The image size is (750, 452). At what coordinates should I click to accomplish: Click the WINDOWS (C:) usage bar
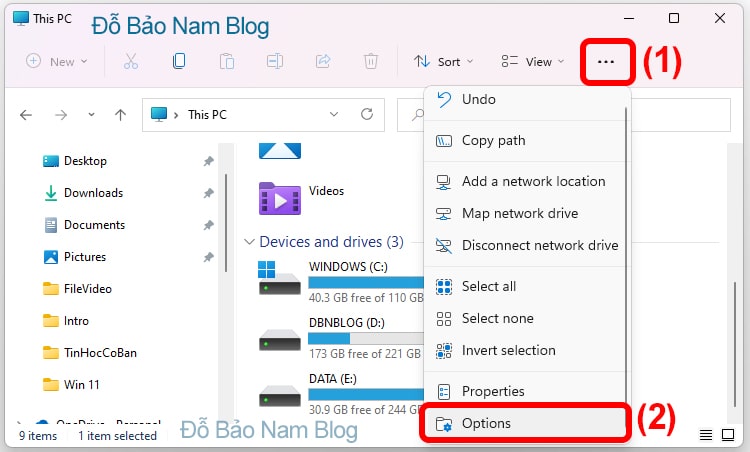click(366, 283)
